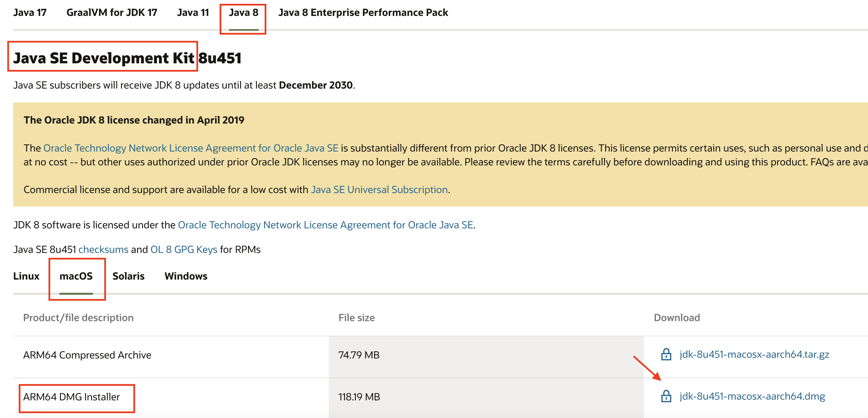
Task: Open license agreement link in yellow notice
Action: 191,148
